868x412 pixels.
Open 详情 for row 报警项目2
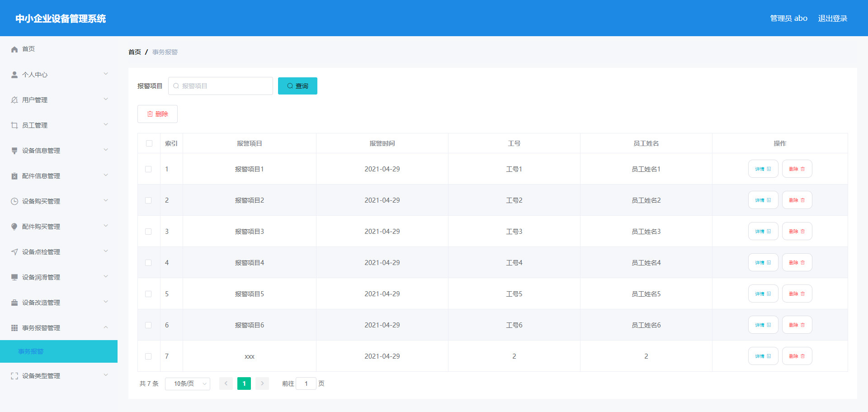(x=763, y=200)
